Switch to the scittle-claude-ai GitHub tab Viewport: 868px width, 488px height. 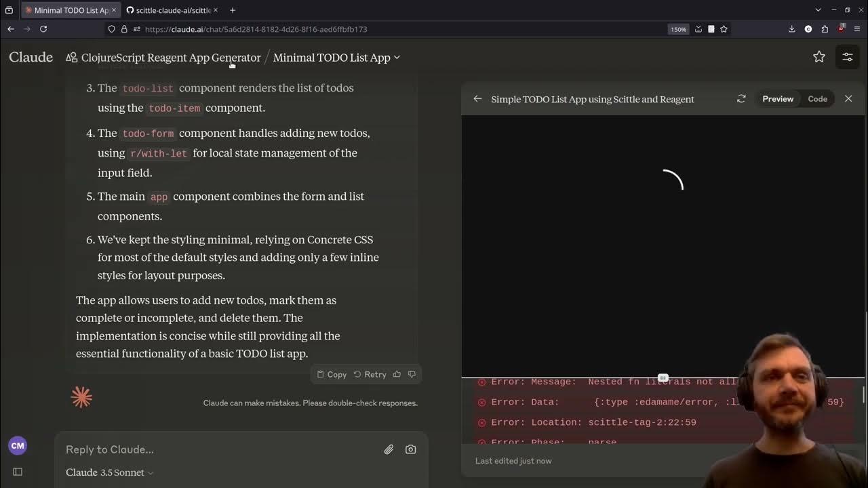[x=173, y=10]
